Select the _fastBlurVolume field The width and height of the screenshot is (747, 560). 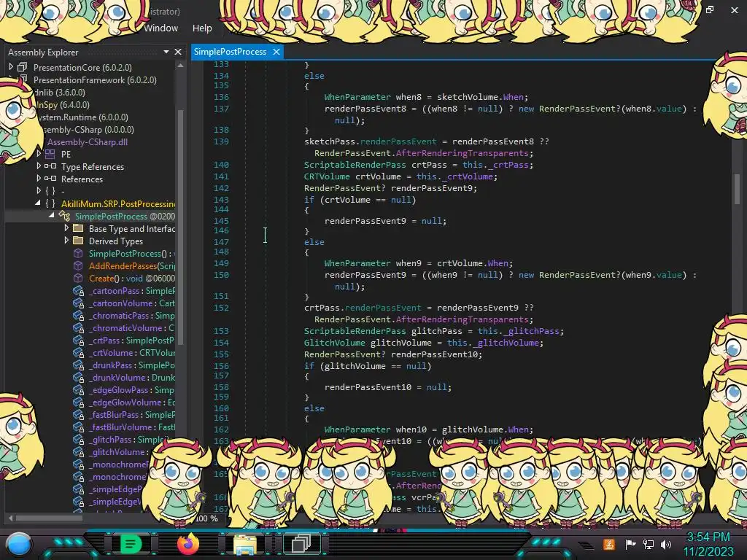[132, 427]
